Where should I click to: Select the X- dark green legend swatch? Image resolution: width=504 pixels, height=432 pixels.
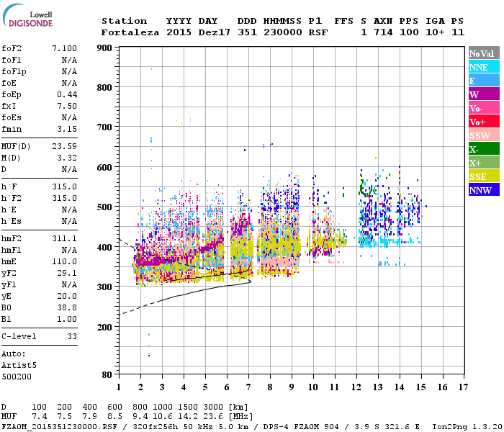484,149
